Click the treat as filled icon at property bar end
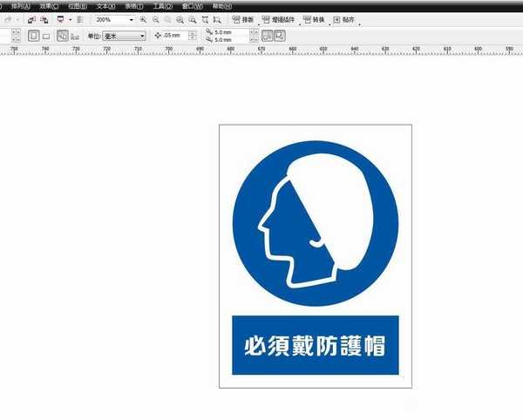 tap(280, 36)
